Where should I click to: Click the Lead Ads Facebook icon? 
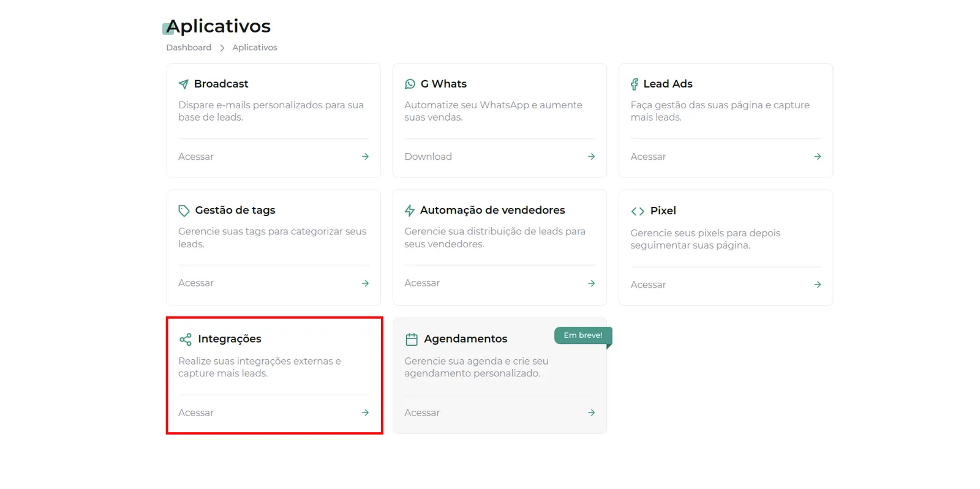634,84
